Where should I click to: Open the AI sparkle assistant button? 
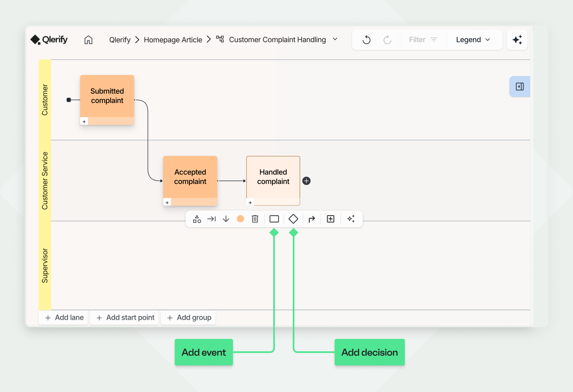click(x=517, y=40)
